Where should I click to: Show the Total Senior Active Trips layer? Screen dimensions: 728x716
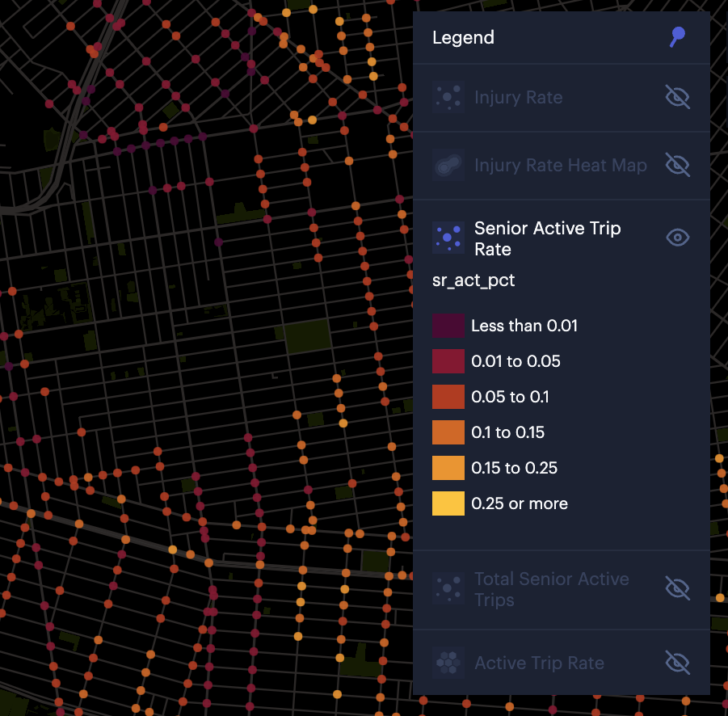pos(677,588)
